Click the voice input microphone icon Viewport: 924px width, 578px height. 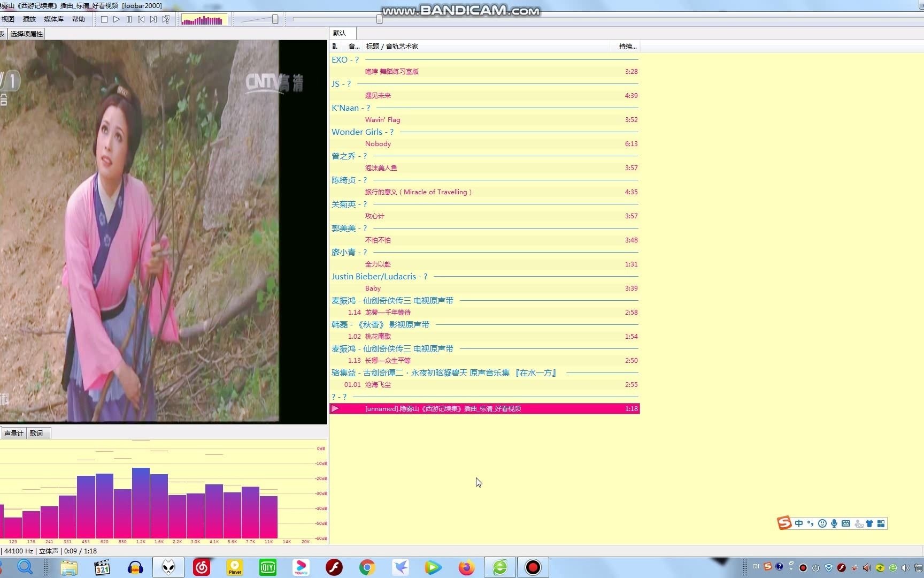tap(834, 523)
